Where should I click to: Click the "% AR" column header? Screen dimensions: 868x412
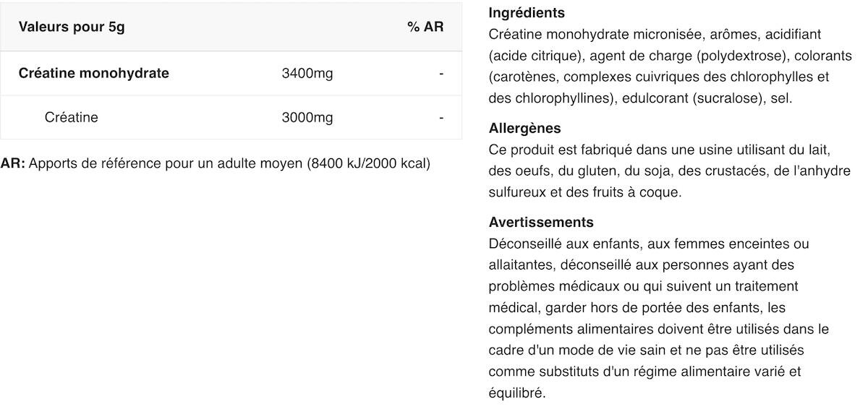click(x=425, y=27)
